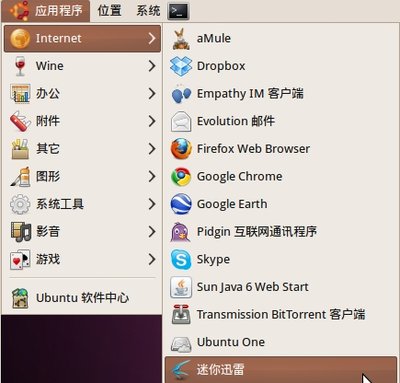The width and height of the screenshot is (400, 383).
Task: Expand the Wine submenu arrow
Action: point(152,66)
